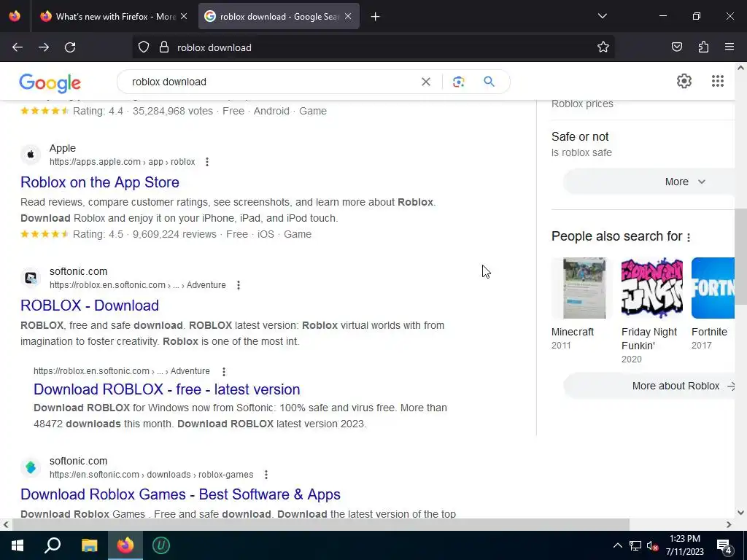Open the Windows Start menu

[x=18, y=545]
